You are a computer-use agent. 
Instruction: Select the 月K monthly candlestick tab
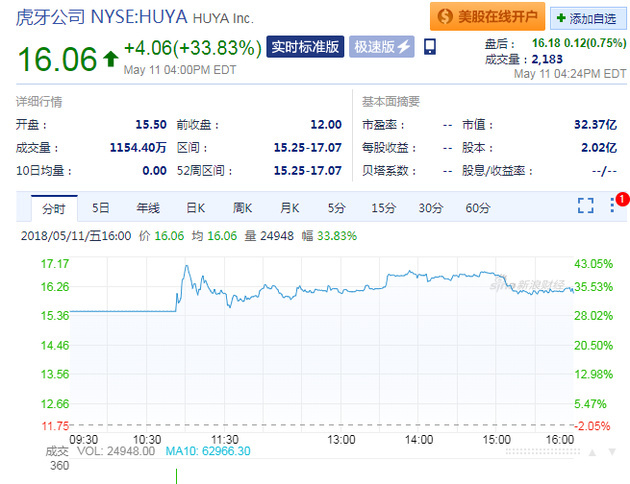coord(290,208)
